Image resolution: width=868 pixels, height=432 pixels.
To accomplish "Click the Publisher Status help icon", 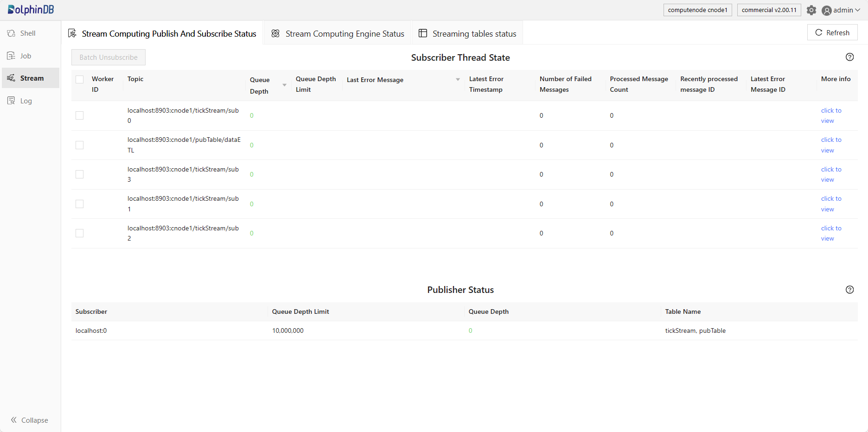I will click(849, 290).
